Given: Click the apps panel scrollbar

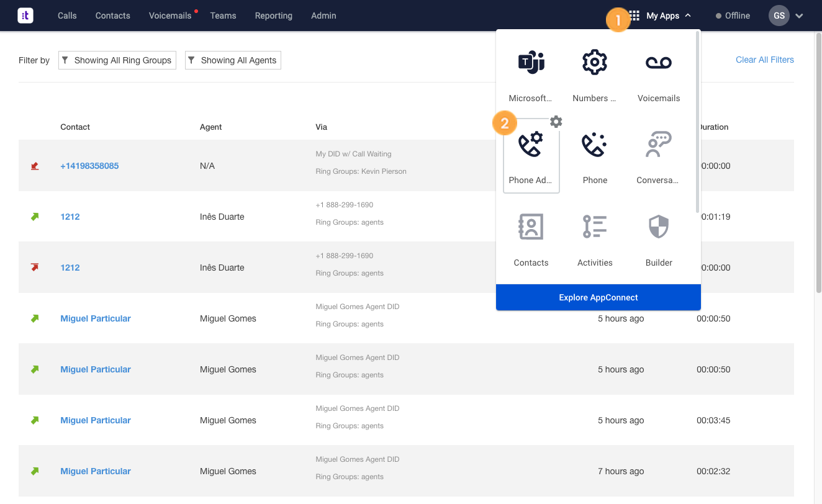Looking at the screenshot, I should coord(698,122).
